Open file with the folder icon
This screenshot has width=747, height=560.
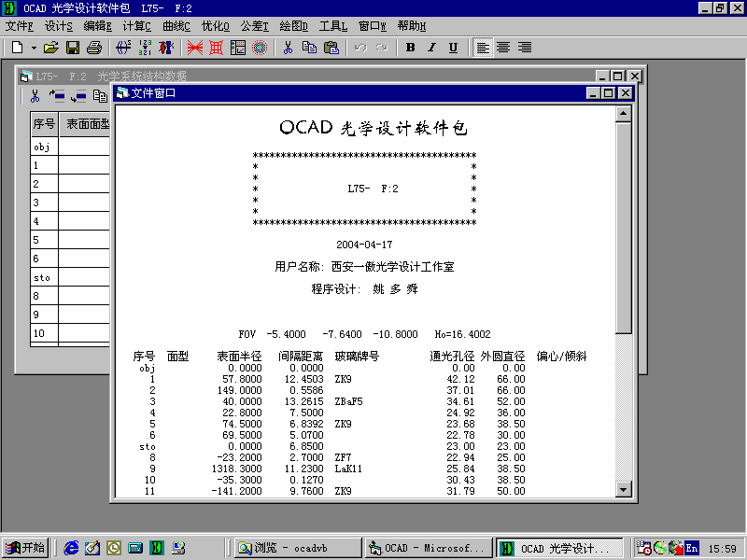(51, 48)
